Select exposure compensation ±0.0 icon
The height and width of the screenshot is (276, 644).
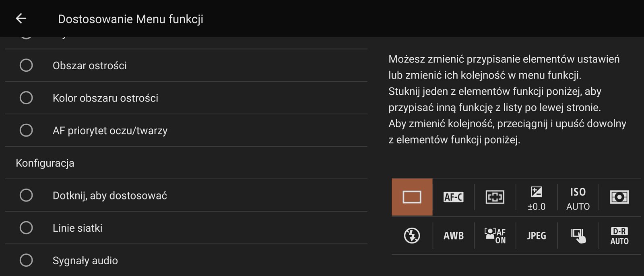[537, 197]
